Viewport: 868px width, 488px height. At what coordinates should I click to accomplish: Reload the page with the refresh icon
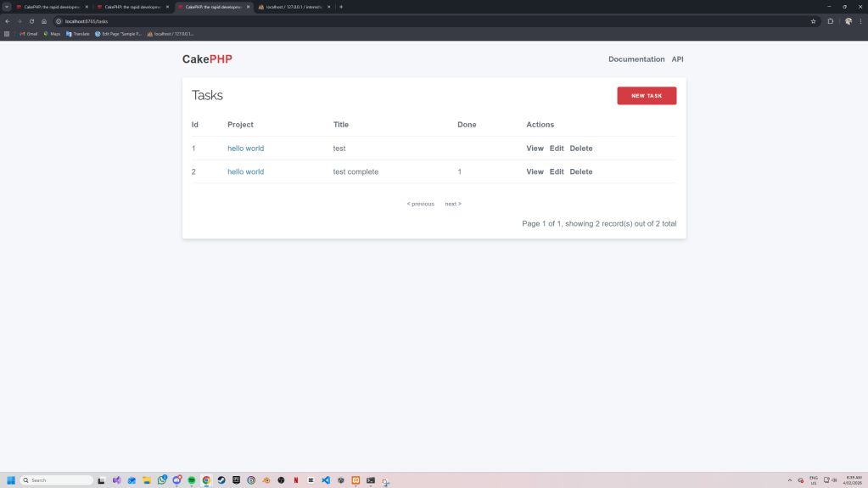tap(31, 21)
